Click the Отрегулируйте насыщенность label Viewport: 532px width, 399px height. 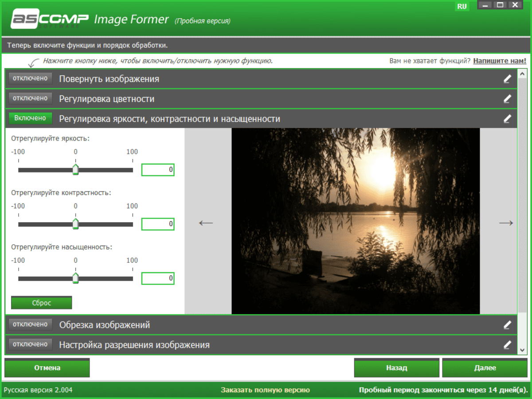click(x=62, y=247)
